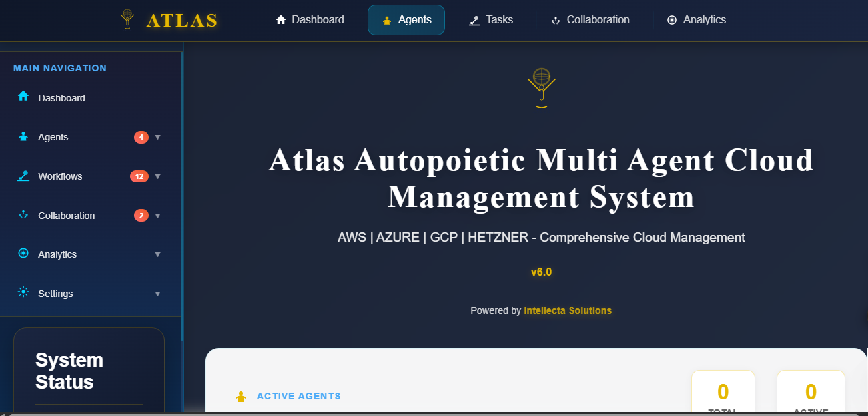The height and width of the screenshot is (416, 868).
Task: Click the Tasks icon in top navigation
Action: (x=474, y=21)
